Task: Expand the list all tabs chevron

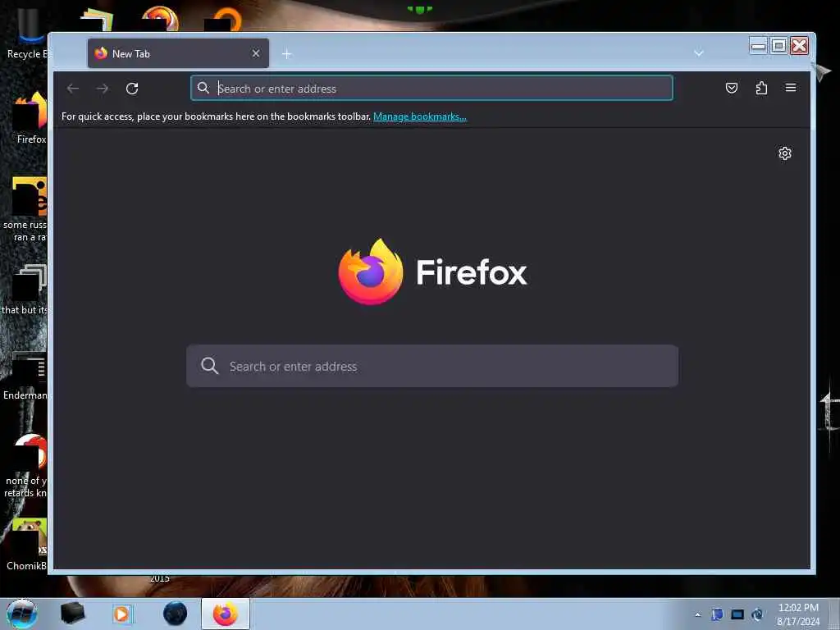Action: [699, 53]
